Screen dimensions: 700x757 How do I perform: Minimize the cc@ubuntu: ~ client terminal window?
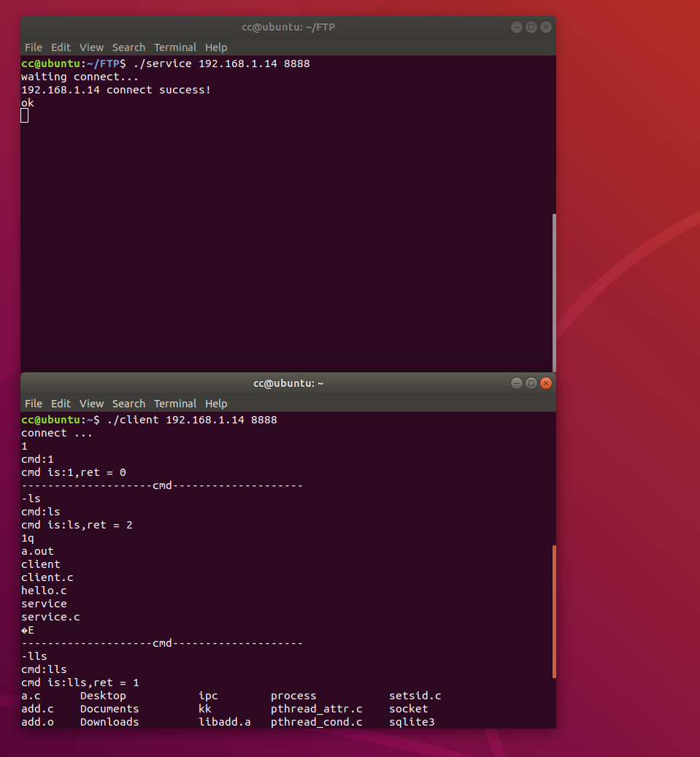click(517, 383)
